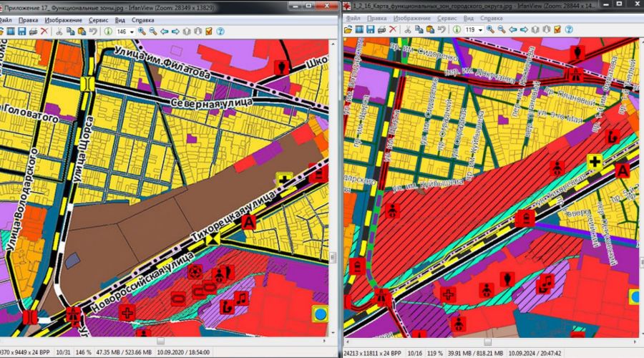
Task: Expand the zoom dropdown showing 146
Action: [x=132, y=32]
